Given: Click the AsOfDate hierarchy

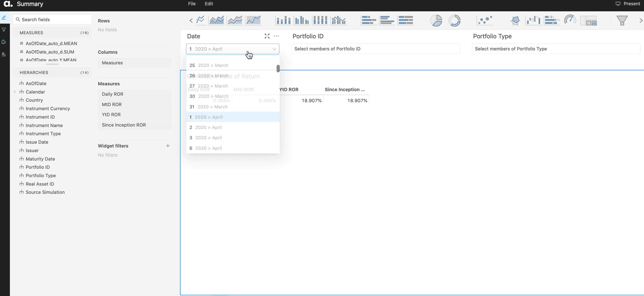Looking at the screenshot, I should click(x=36, y=83).
